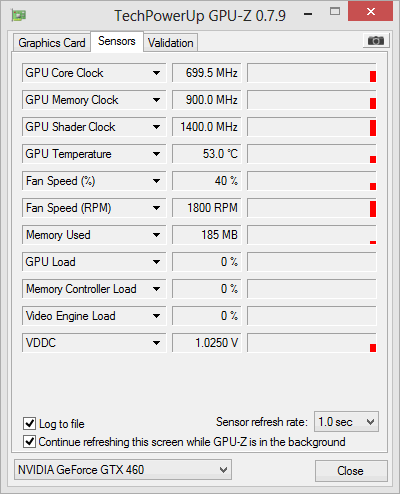Open GPU Memory Clock sensor dropdown arrow
400x494 pixels.
156,100
